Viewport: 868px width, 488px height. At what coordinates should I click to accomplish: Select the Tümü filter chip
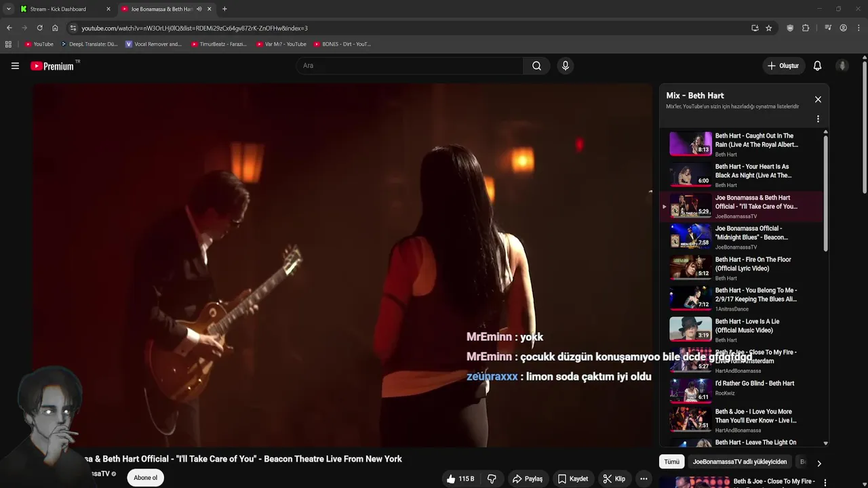click(x=671, y=462)
